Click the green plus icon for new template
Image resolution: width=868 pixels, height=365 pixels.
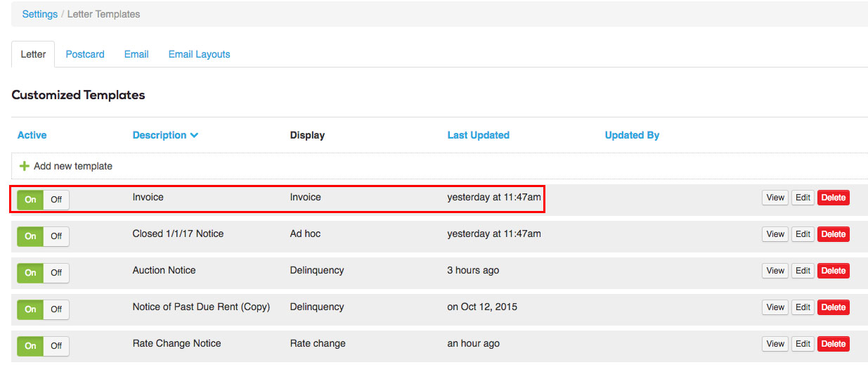pyautogui.click(x=25, y=167)
